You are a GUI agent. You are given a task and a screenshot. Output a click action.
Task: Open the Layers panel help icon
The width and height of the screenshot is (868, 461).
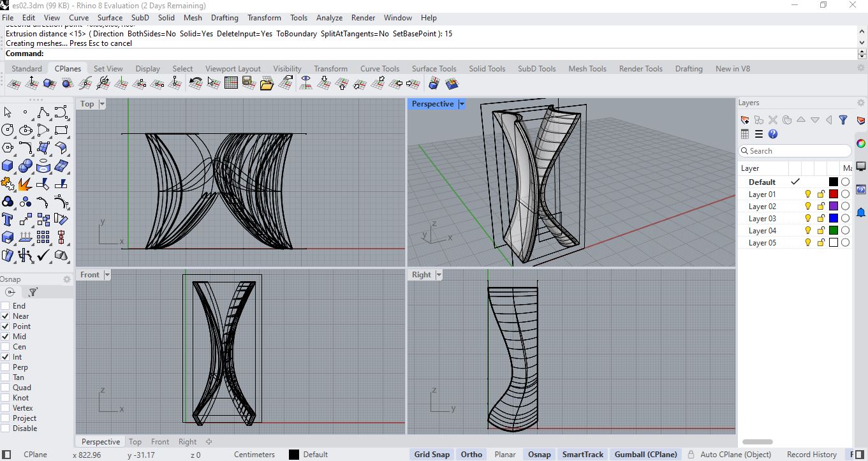pyautogui.click(x=773, y=134)
